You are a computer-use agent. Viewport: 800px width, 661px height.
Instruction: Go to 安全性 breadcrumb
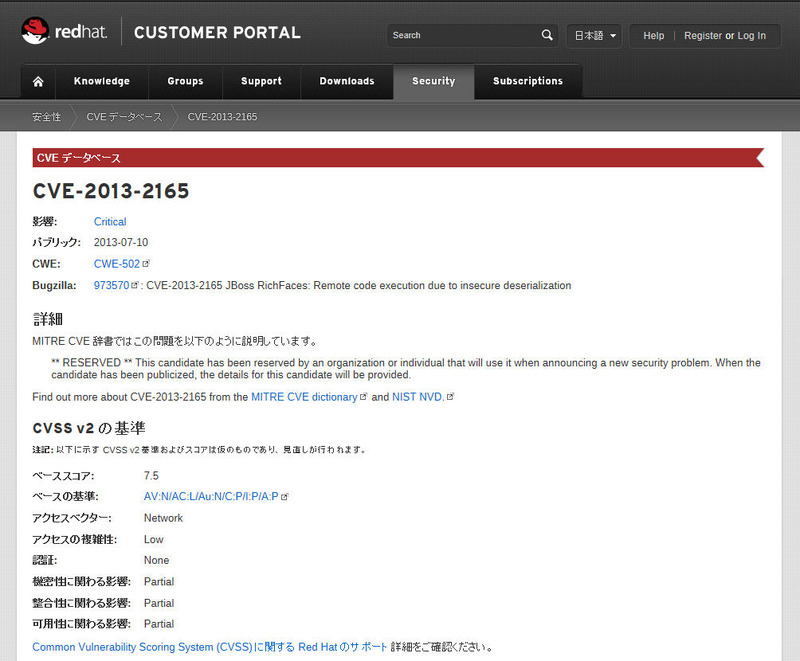(46, 117)
